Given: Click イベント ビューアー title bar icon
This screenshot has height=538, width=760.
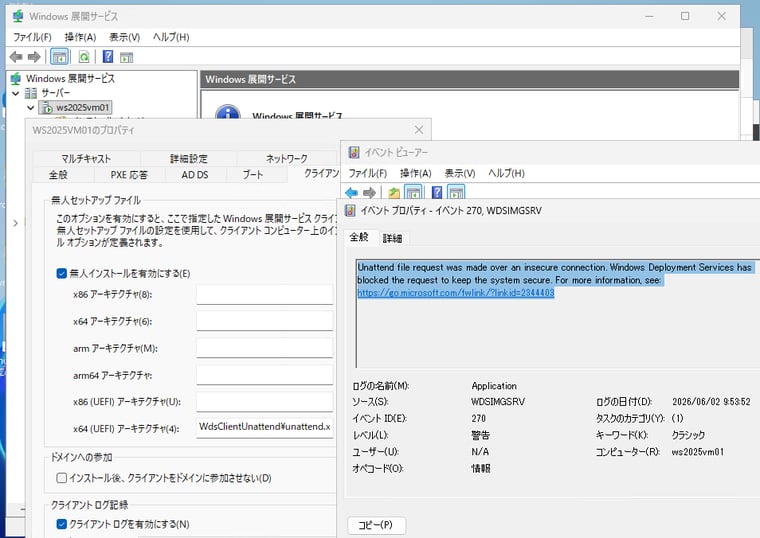Looking at the screenshot, I should [354, 153].
